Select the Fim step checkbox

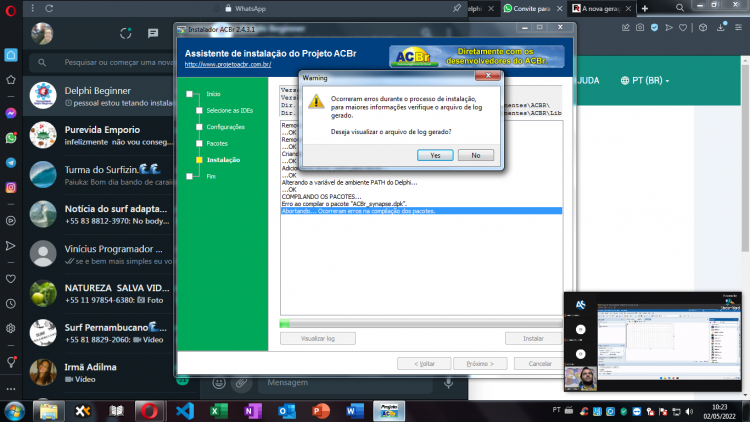pos(189,177)
